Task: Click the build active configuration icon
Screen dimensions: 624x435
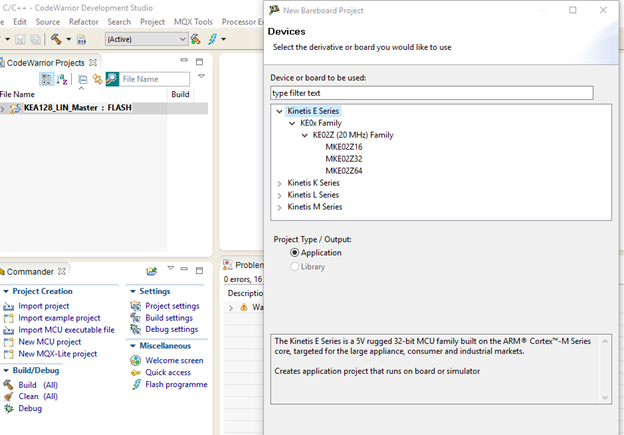Action: tap(195, 39)
